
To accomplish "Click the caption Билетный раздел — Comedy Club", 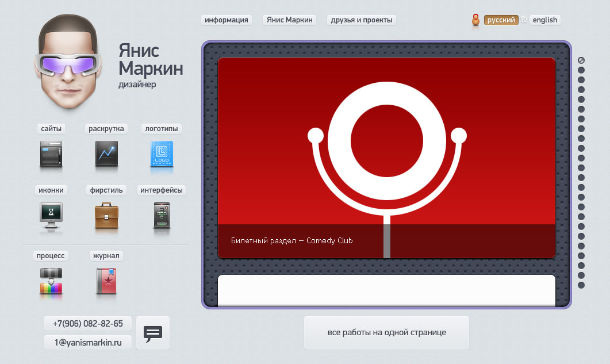I will click(x=291, y=240).
